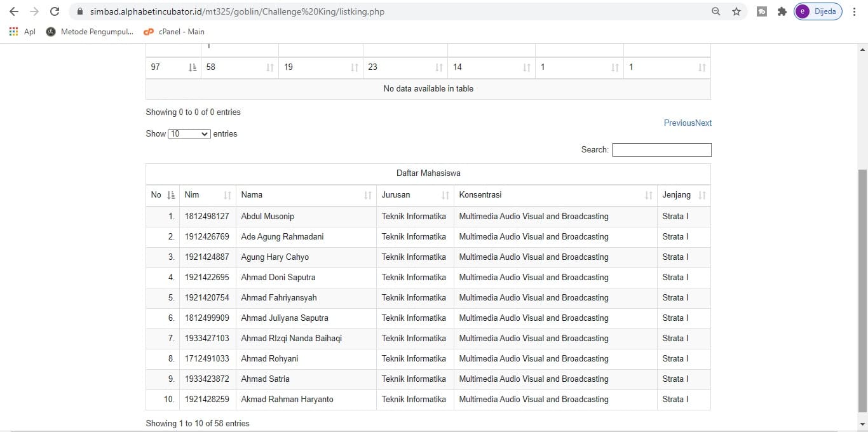Click the zoom magnifier icon in address bar
Image resolution: width=868 pixels, height=432 pixels.
pos(716,11)
